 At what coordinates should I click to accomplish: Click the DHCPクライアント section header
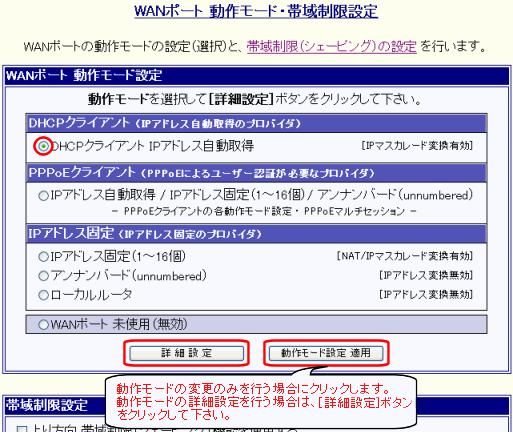[256, 123]
